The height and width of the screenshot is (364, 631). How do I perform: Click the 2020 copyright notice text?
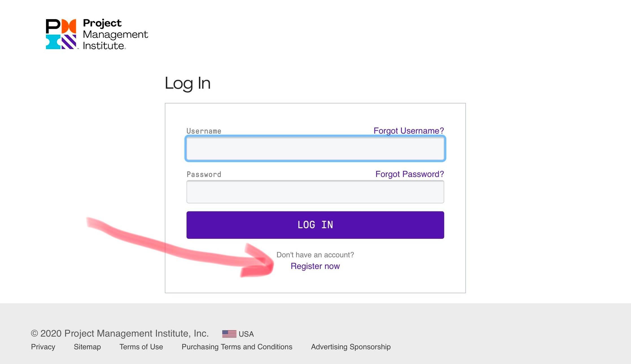[120, 334]
